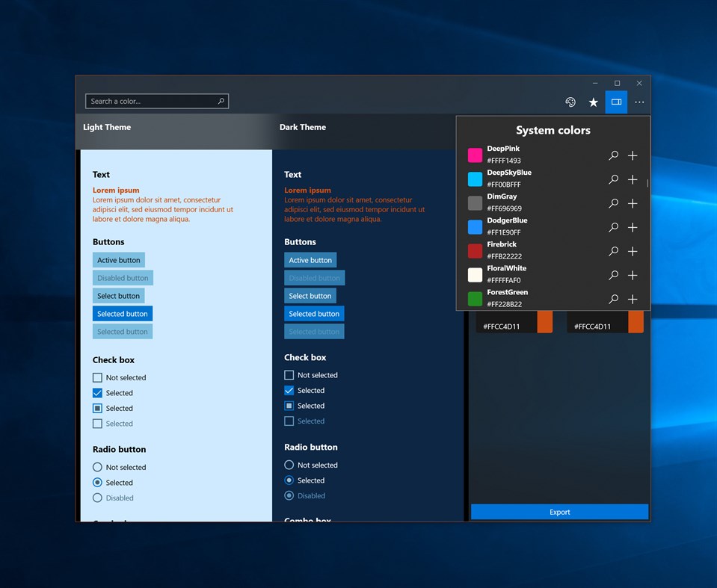Click the star favorites icon

[593, 102]
